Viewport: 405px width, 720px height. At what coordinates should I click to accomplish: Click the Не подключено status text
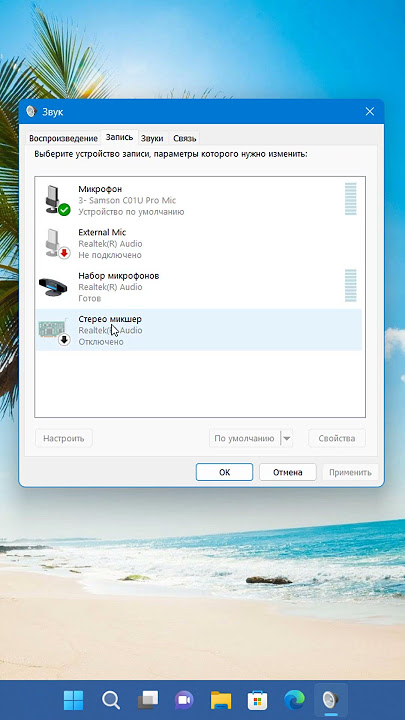coord(110,255)
